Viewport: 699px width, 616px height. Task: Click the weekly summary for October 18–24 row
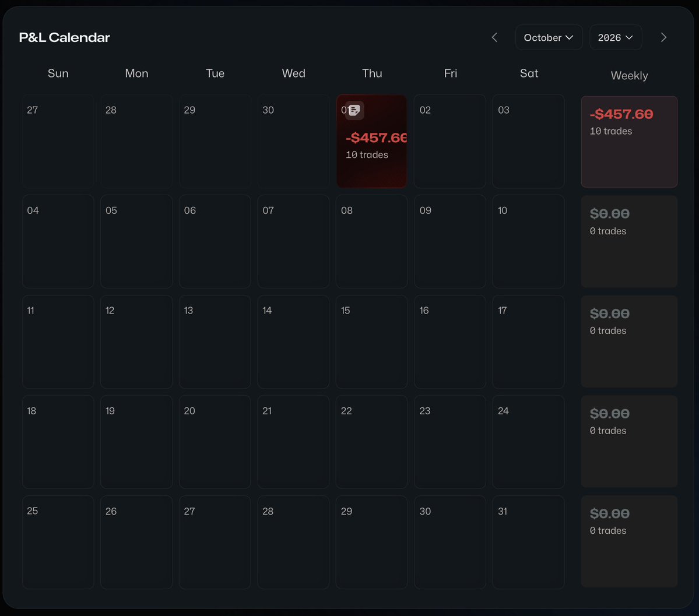click(x=629, y=441)
